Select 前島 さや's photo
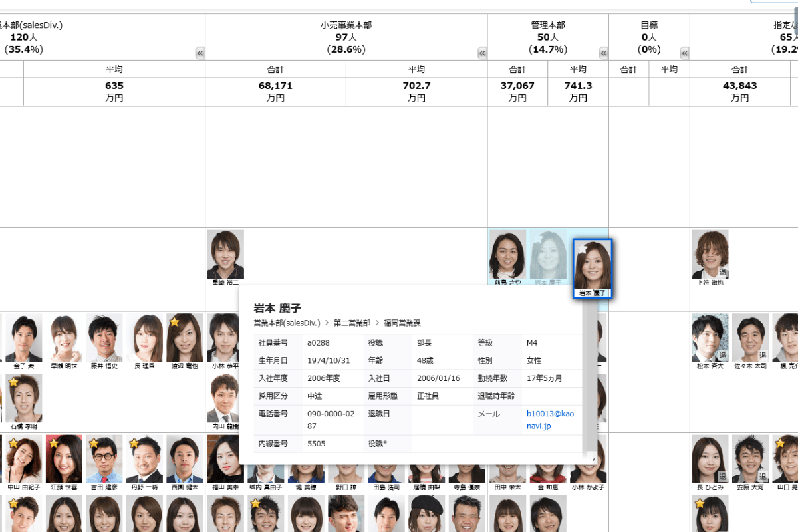The width and height of the screenshot is (798, 532). 507,254
